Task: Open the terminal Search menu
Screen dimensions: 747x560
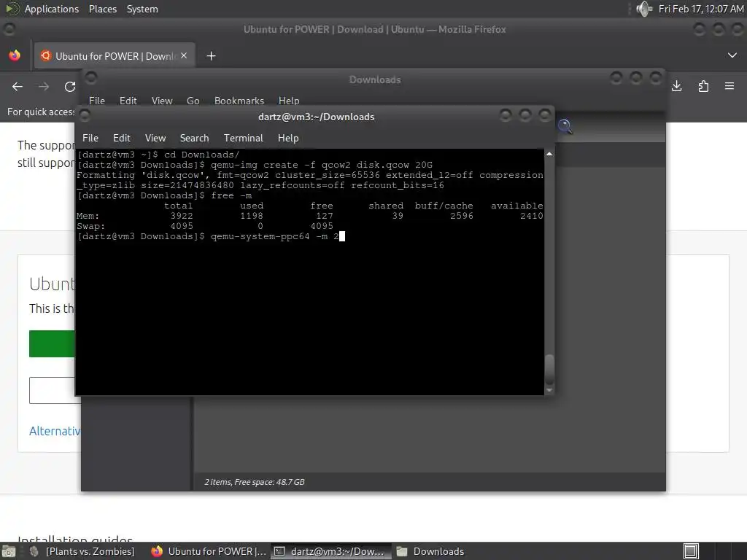Action: [194, 138]
